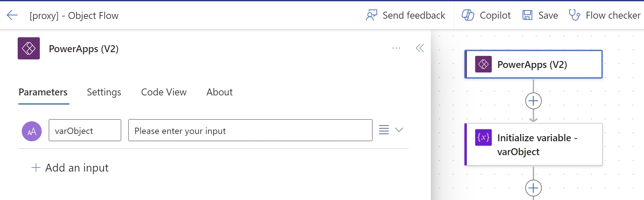The image size is (644, 200).
Task: Insert a step below Initialize variable
Action: (x=533, y=188)
